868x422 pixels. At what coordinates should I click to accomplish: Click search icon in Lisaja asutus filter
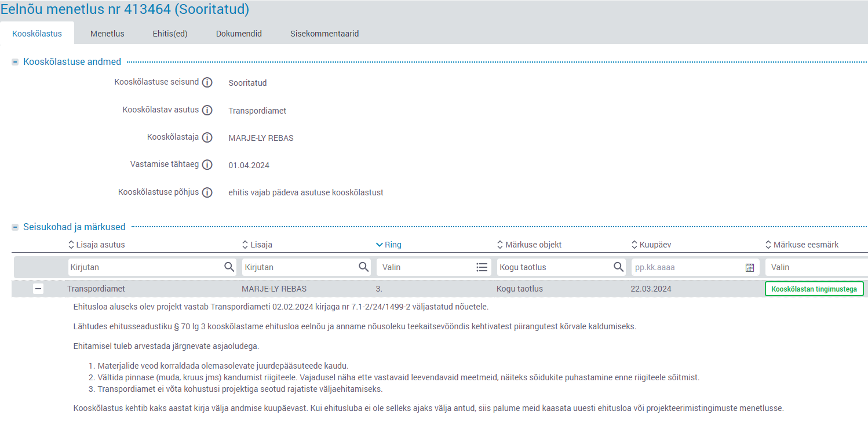coord(229,267)
